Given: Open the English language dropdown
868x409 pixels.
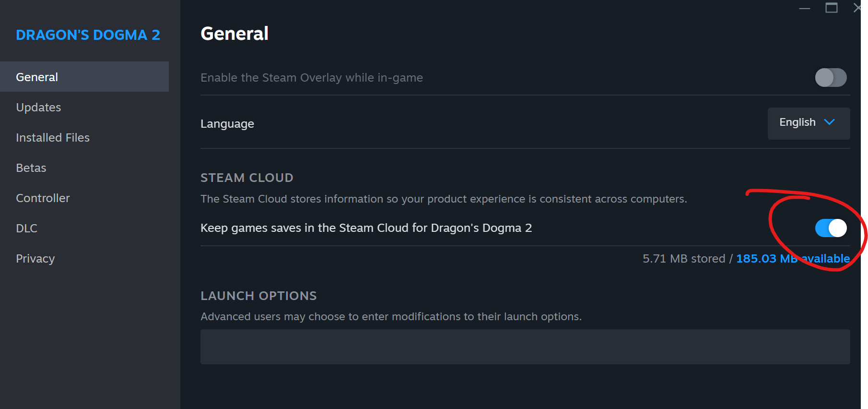Looking at the screenshot, I should tap(808, 123).
